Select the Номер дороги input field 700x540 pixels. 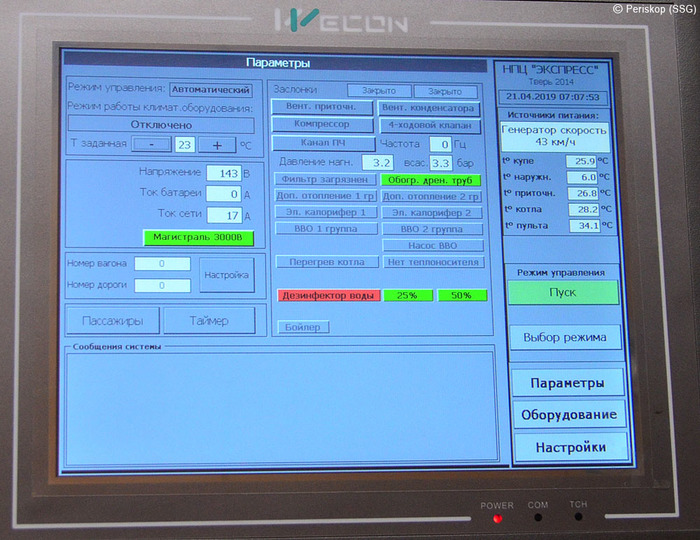tap(162, 285)
